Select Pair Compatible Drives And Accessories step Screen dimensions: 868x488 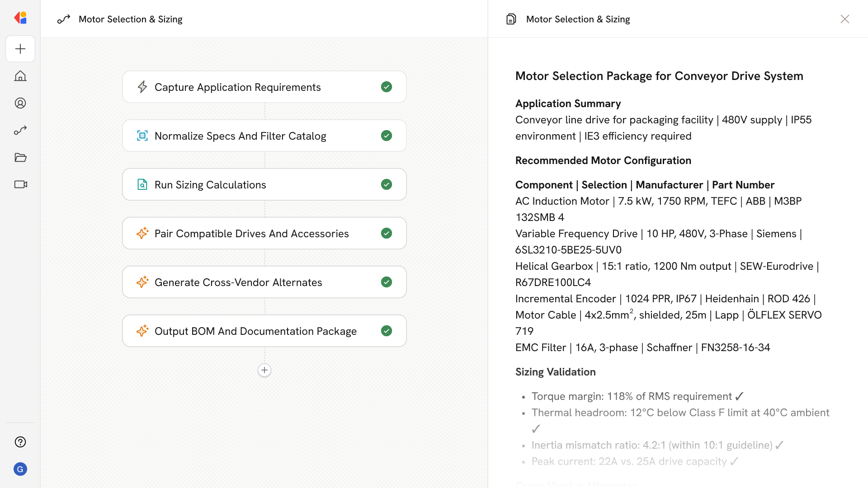tap(251, 233)
